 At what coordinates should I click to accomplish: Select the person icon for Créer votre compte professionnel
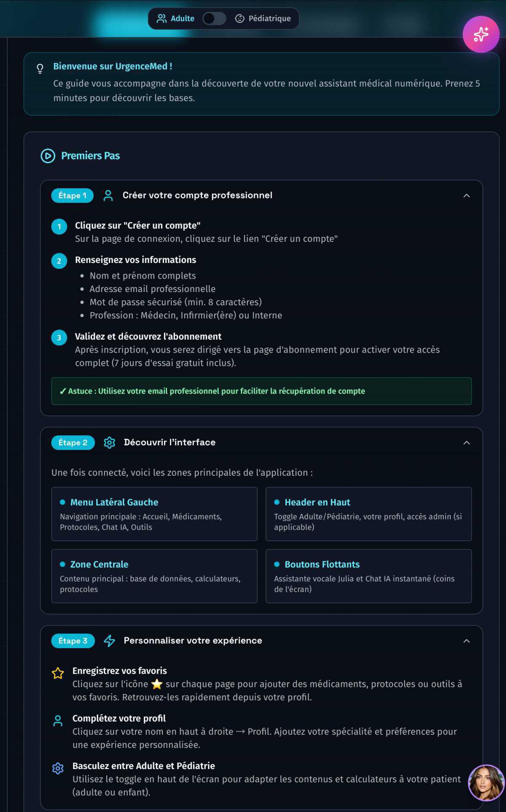108,195
